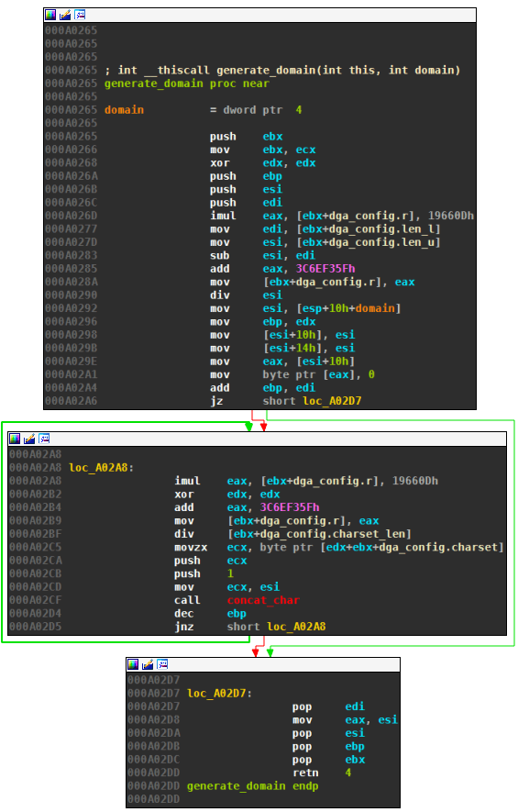Click the color icon on top node
Image resolution: width=518 pixels, height=812 pixels.
pyautogui.click(x=50, y=15)
